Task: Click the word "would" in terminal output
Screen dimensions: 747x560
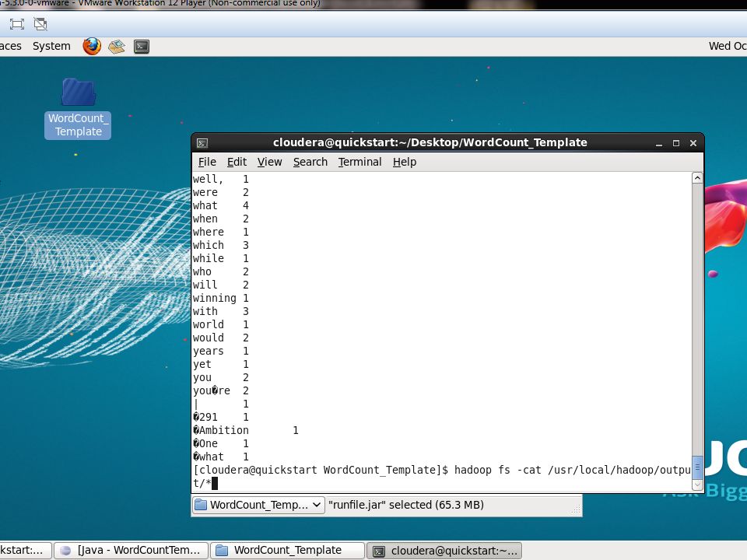Action: (x=209, y=338)
